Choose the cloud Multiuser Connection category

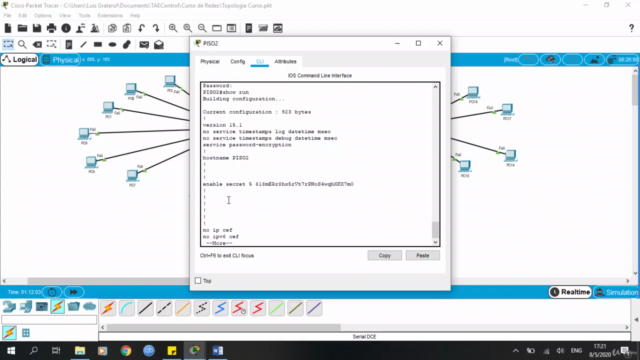pyautogui.click(x=89, y=307)
